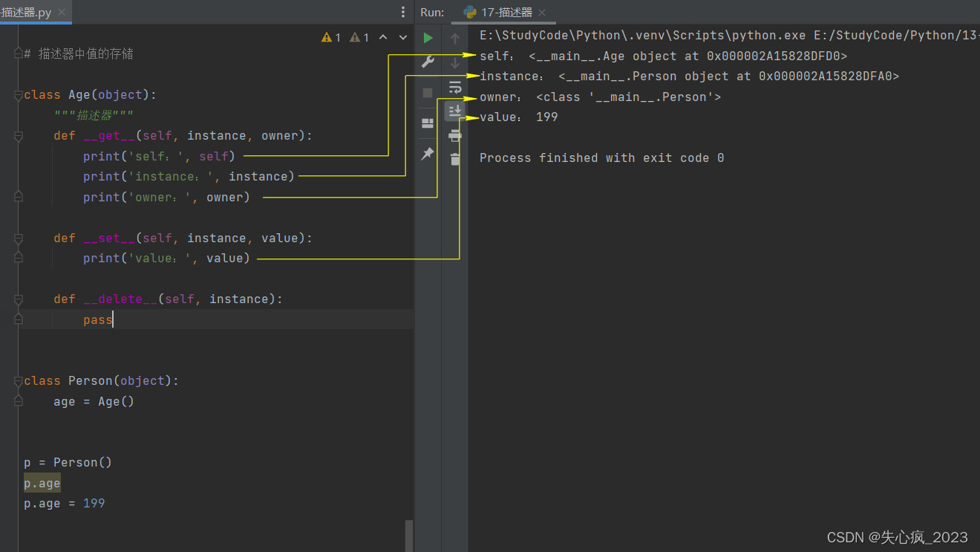Screen dimensions: 980x552
Task: Collapse __set__ method fold marker
Action: coord(19,238)
